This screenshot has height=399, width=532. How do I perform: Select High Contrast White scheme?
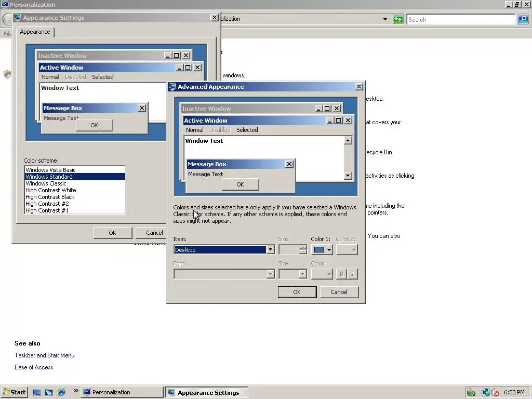pyautogui.click(x=75, y=190)
